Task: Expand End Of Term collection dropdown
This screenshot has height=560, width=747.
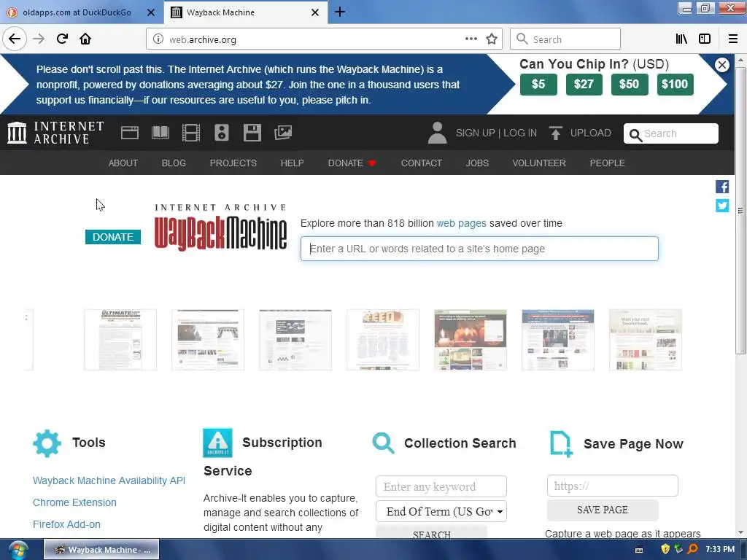Action: point(441,511)
